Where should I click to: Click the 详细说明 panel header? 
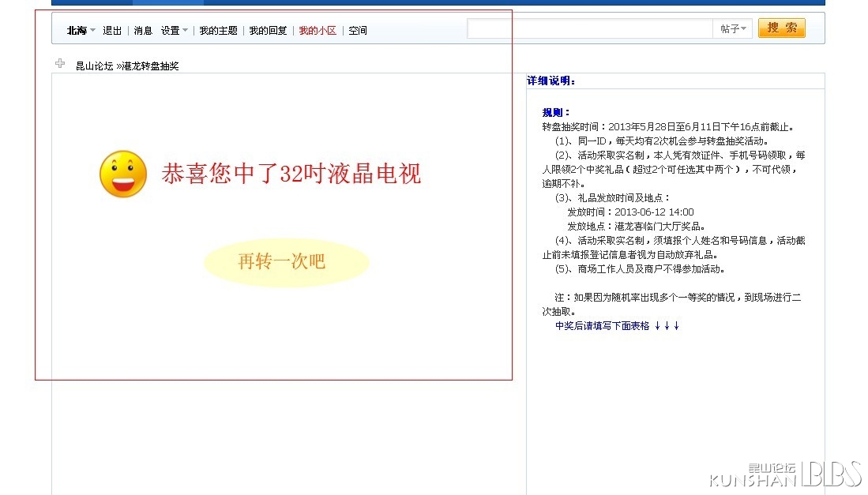[x=551, y=81]
